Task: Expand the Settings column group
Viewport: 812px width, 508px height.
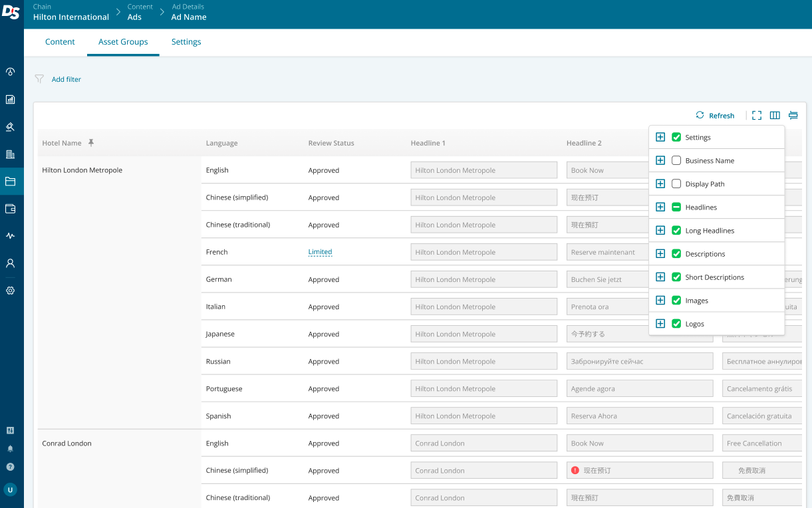Action: pos(660,137)
